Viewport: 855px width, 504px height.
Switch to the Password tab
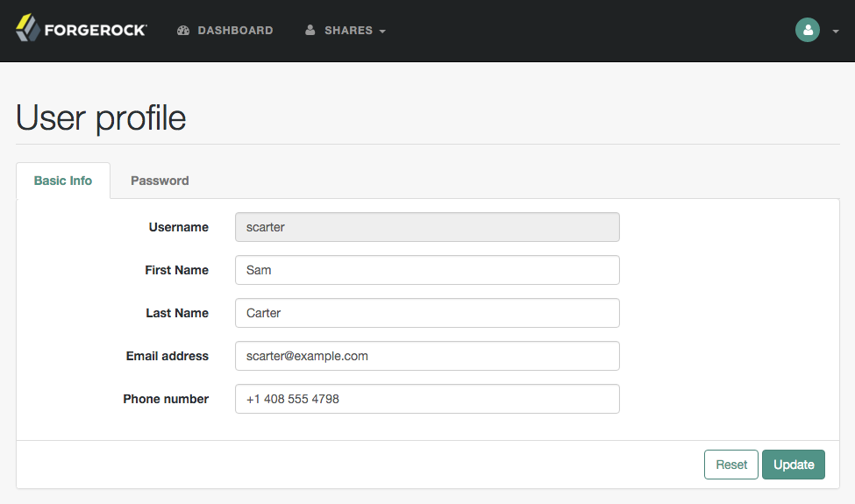(x=160, y=181)
